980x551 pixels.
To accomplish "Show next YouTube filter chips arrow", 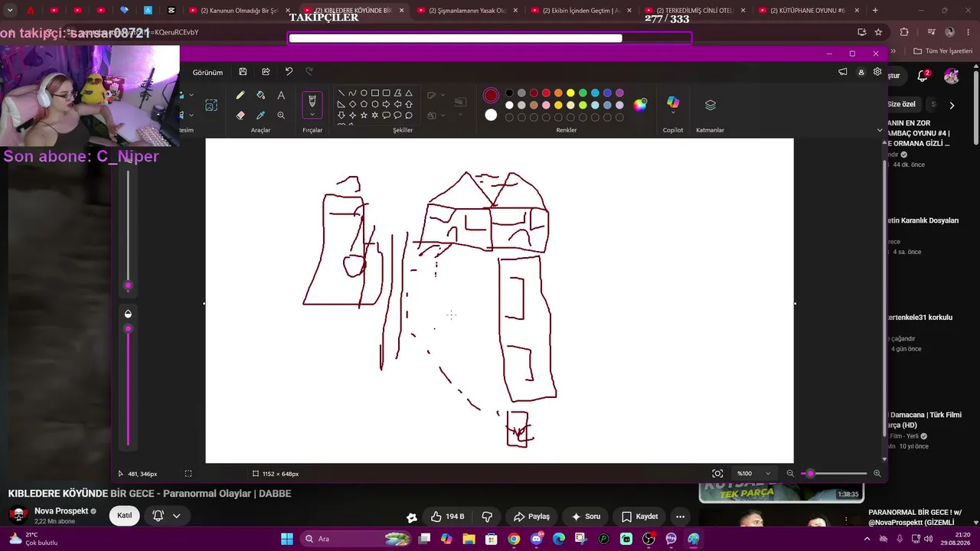I will (x=952, y=106).
